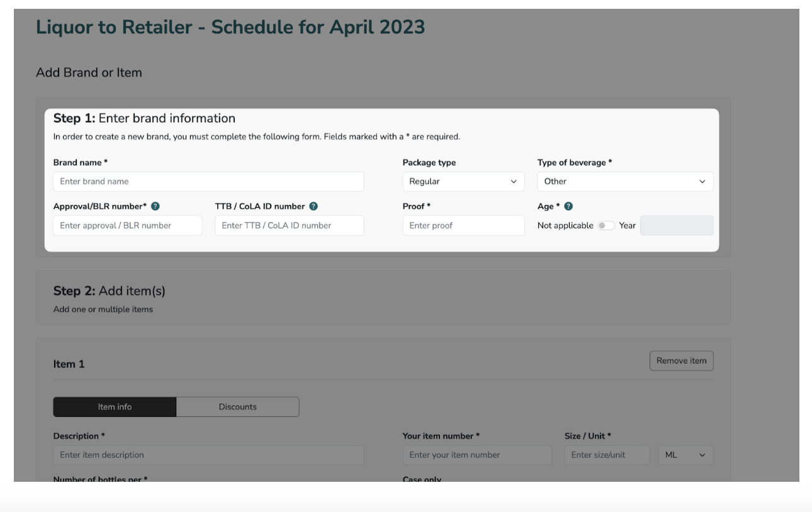Select the Item info tab
Image resolution: width=812 pixels, height=512 pixels.
tap(115, 406)
